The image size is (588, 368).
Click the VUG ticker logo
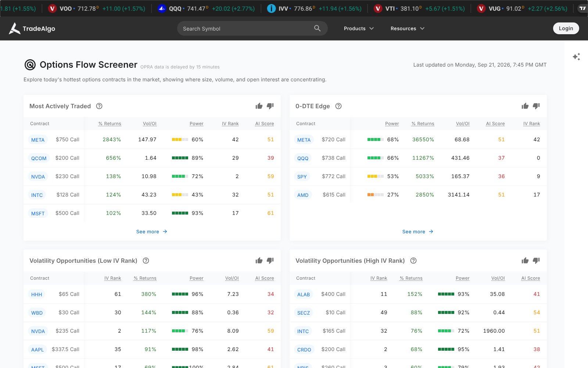click(x=481, y=8)
